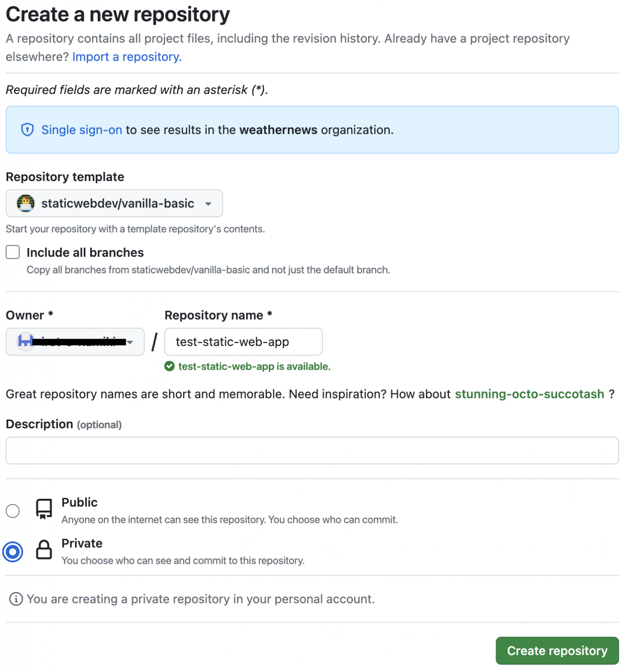Click the book icon next to Public
This screenshot has height=672, width=630.
coord(44,509)
